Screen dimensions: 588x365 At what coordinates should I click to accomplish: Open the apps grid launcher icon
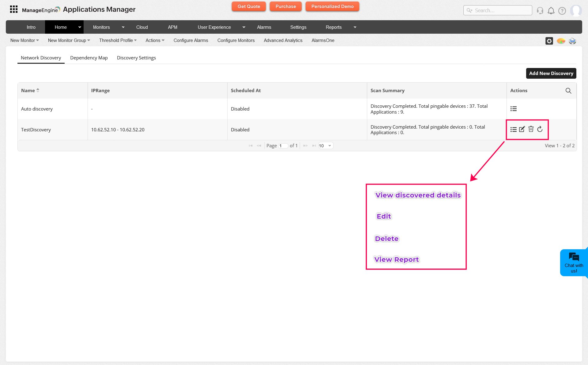(14, 9)
